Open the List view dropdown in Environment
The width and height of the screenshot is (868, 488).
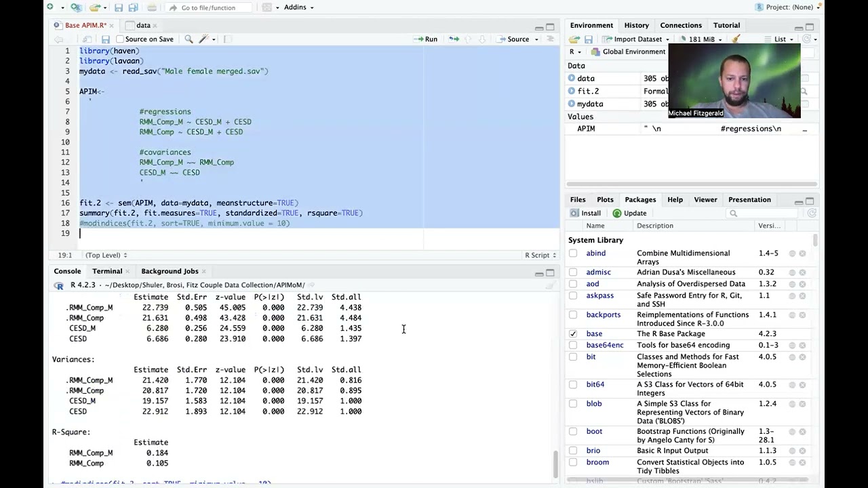[x=779, y=39]
